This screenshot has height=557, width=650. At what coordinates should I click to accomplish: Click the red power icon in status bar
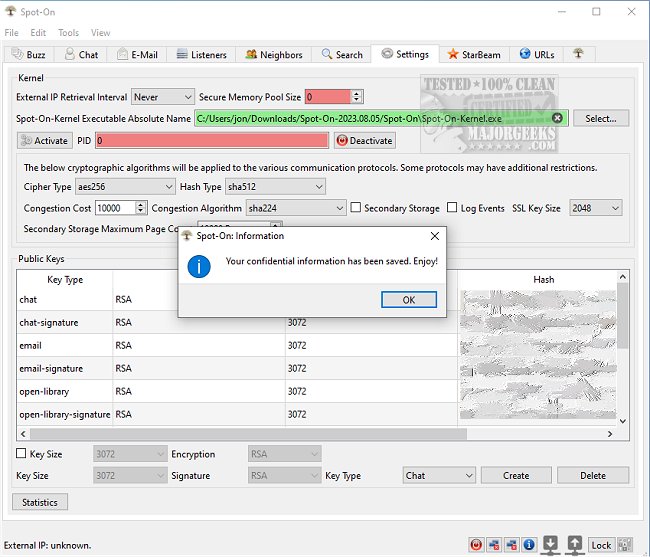point(476,544)
